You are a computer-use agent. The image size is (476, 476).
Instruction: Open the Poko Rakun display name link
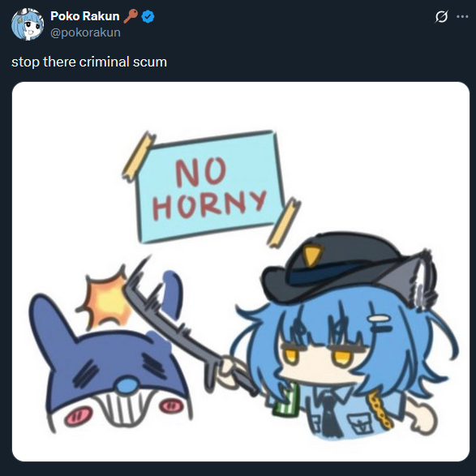pyautogui.click(x=85, y=16)
